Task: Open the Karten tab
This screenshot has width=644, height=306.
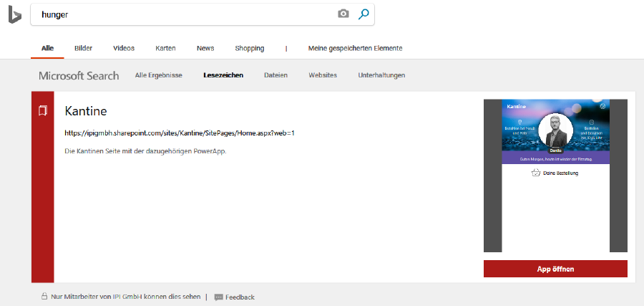Action: click(165, 48)
